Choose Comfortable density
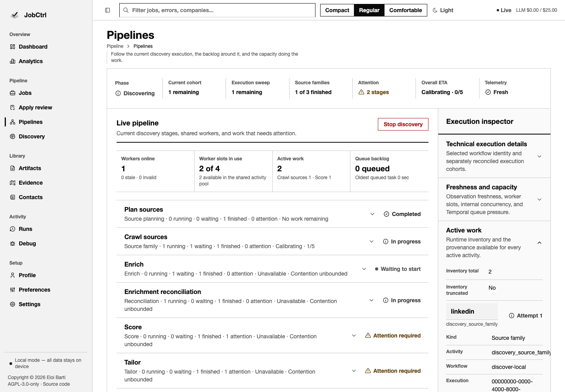 pos(406,10)
